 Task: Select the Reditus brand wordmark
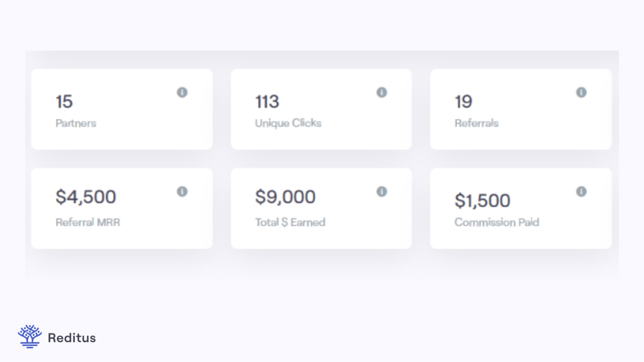[72, 338]
